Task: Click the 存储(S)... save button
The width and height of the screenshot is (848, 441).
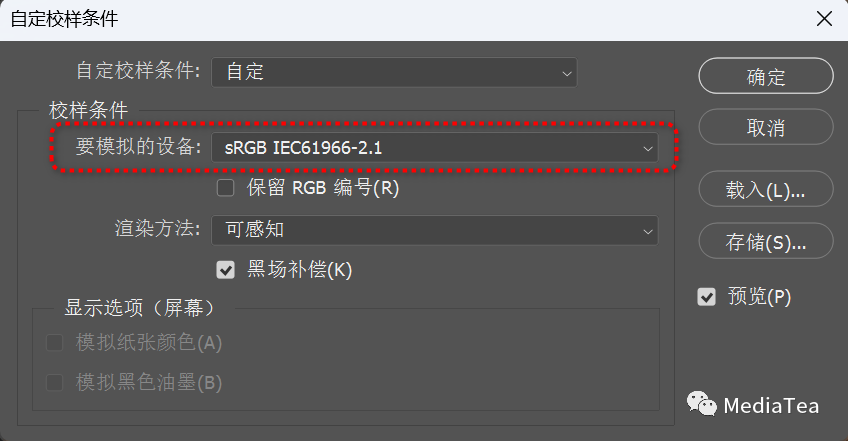Action: (766, 241)
